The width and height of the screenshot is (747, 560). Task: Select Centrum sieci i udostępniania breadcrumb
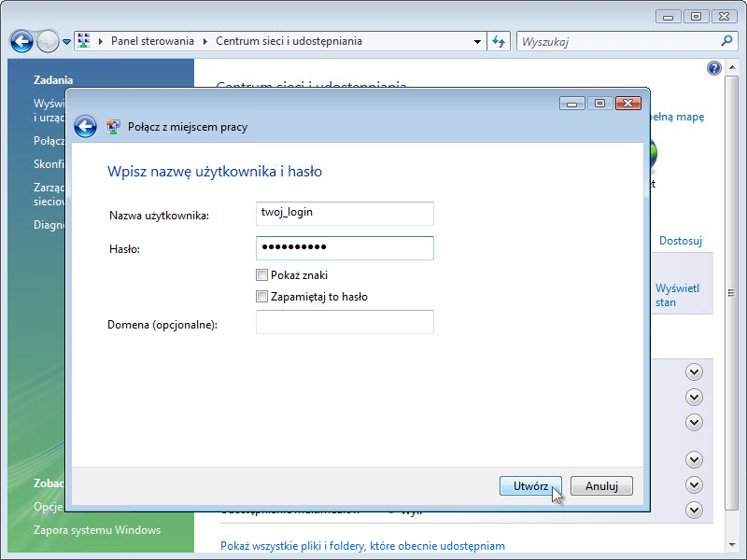coord(289,41)
